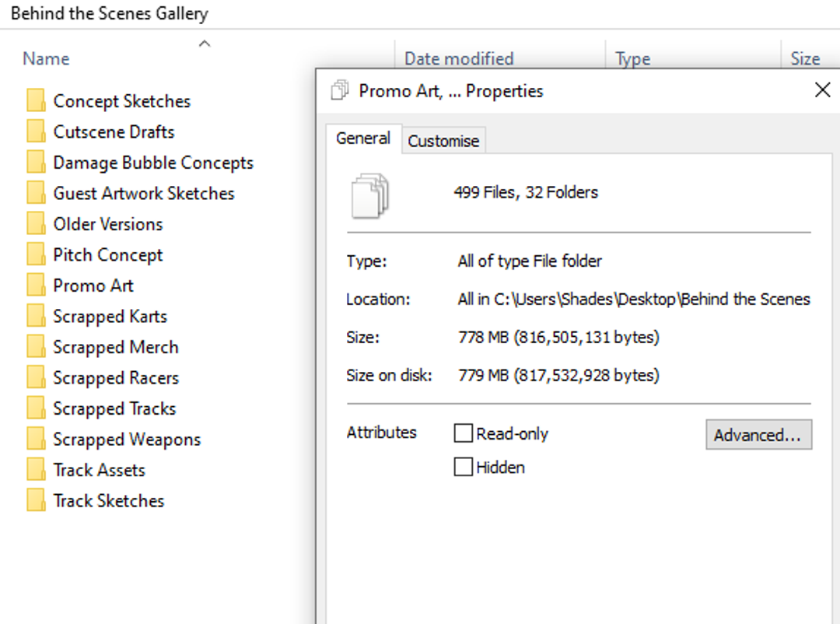Enable the Read-only attribute checkbox
Screen dimensions: 840x624
tap(464, 433)
